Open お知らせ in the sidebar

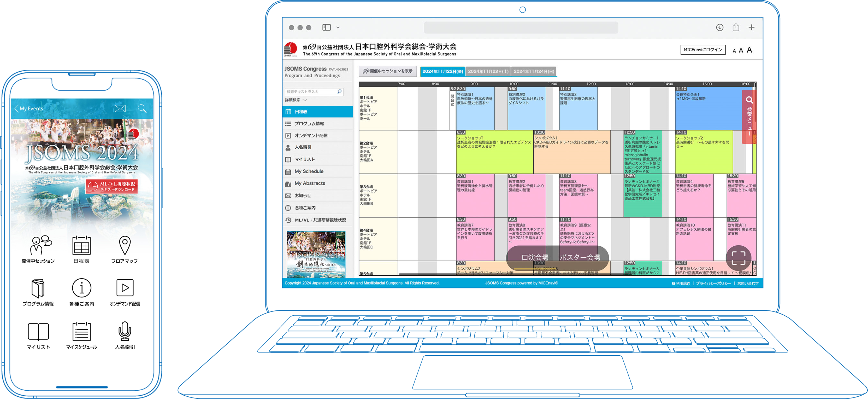coord(317,196)
